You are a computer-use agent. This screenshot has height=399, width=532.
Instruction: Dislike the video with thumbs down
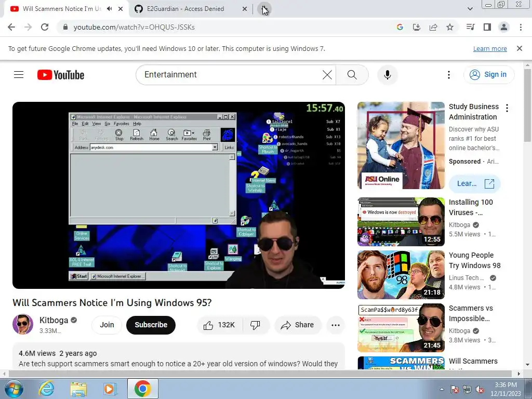pyautogui.click(x=256, y=325)
